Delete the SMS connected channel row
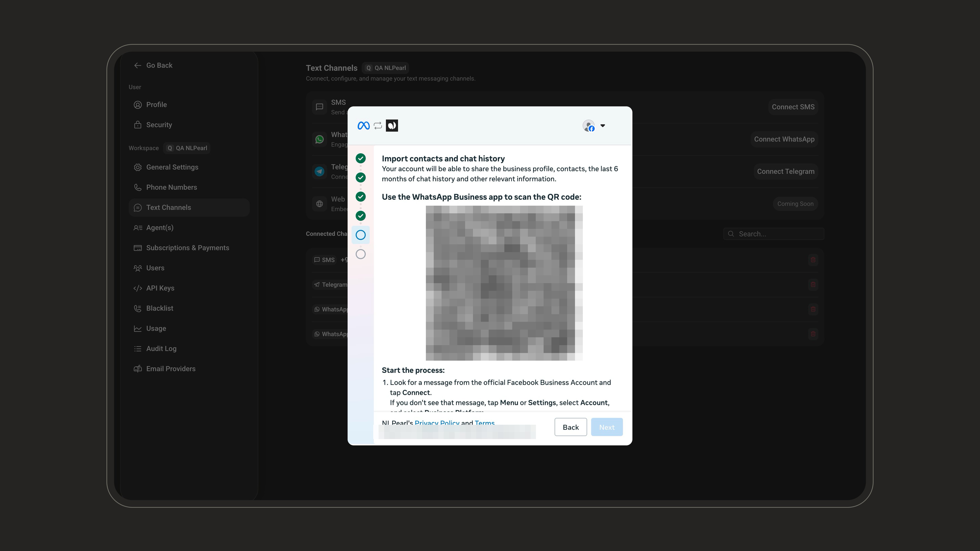The width and height of the screenshot is (980, 551). coord(813,260)
